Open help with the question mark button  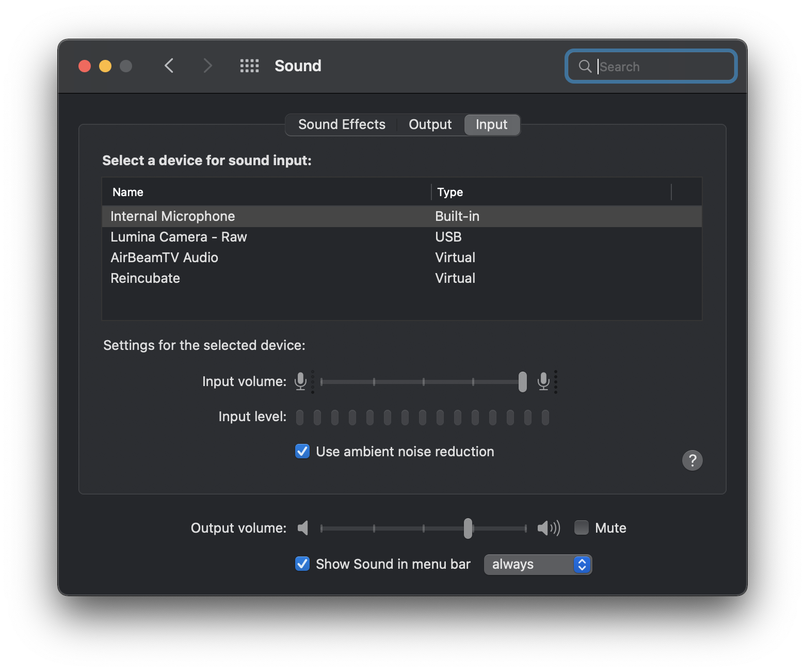[x=693, y=460]
